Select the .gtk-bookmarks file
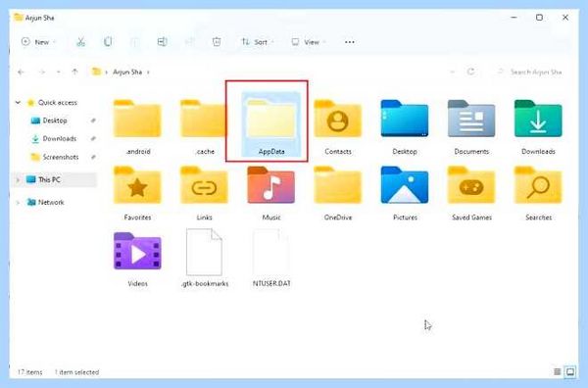The image size is (588, 388). tap(205, 259)
